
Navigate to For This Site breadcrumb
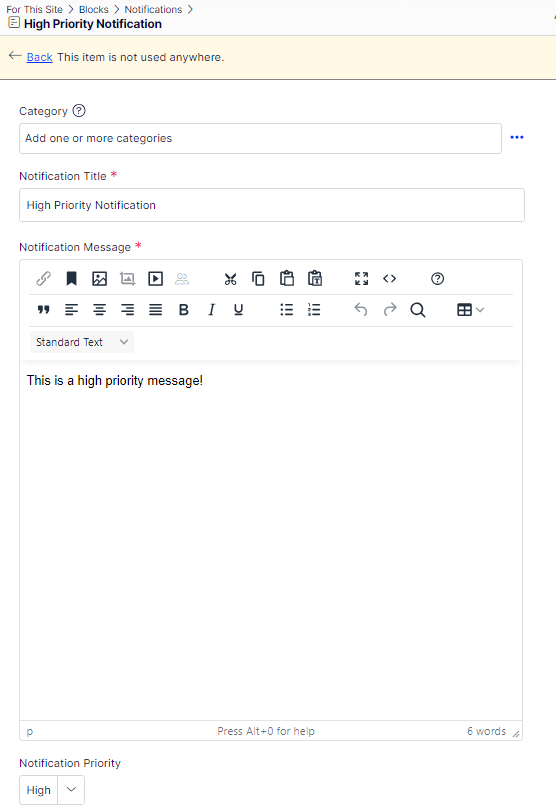pyautogui.click(x=35, y=9)
